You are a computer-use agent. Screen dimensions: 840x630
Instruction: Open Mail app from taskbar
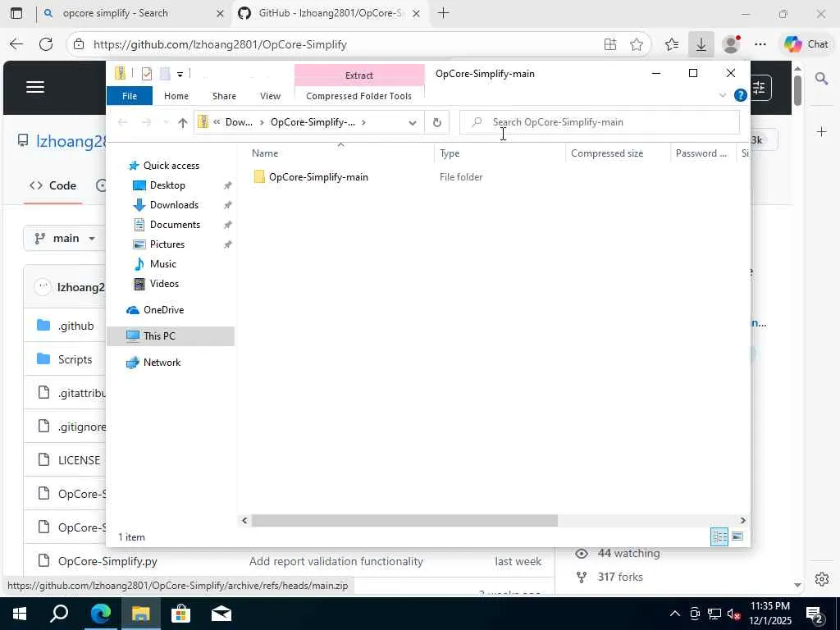point(221,614)
